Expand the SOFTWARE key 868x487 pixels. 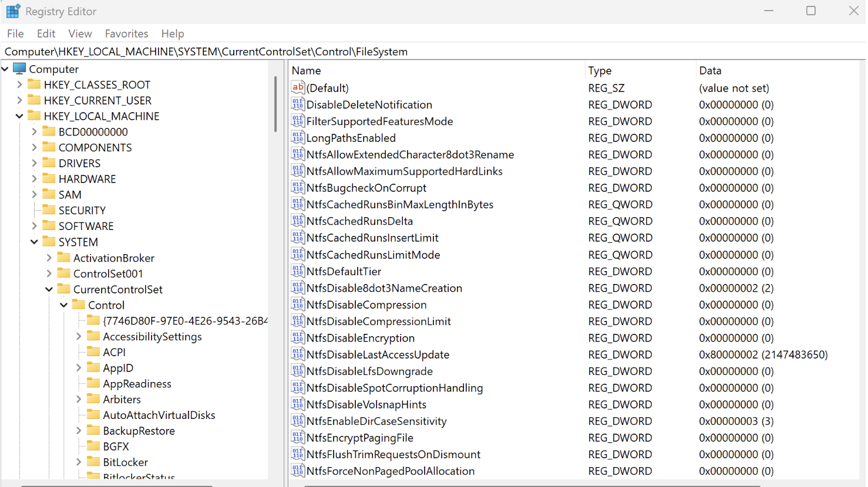tap(34, 226)
